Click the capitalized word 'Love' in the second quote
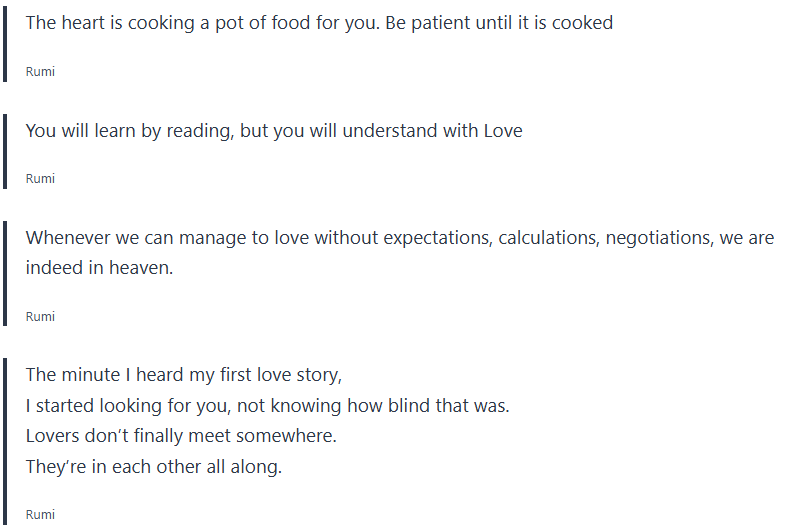 [503, 130]
